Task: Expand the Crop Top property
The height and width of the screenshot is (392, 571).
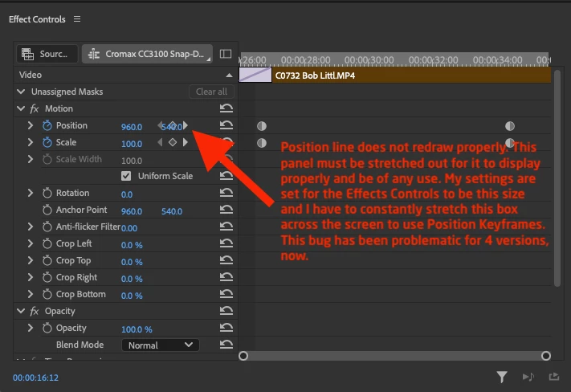Action: [31, 260]
